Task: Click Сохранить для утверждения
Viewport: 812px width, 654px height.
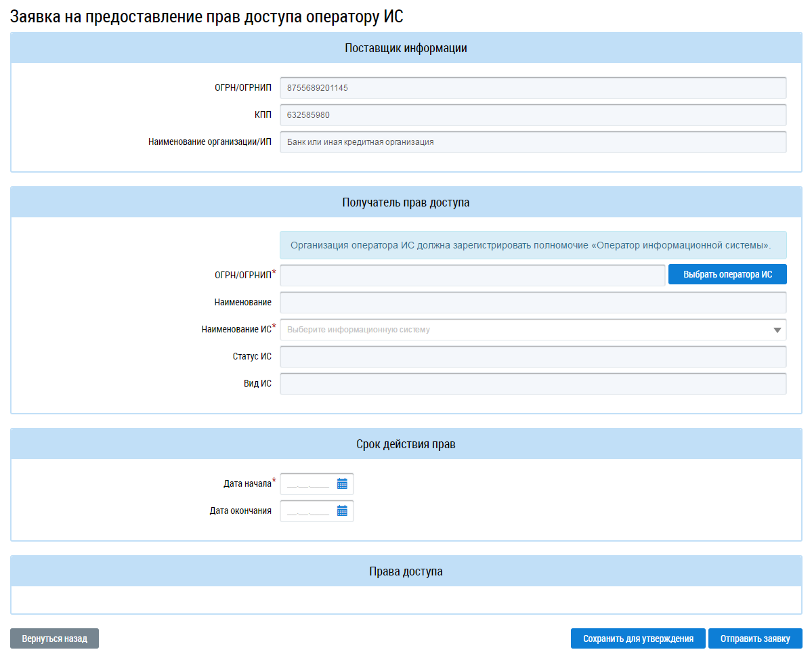Action: (x=638, y=638)
